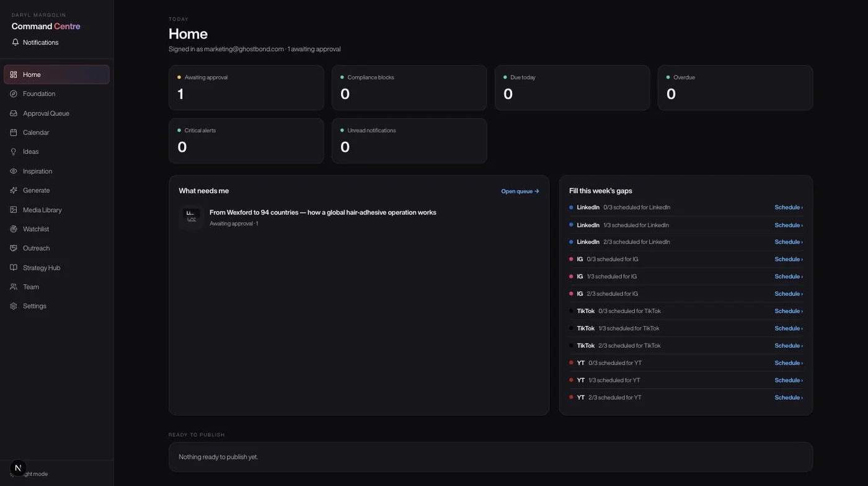The image size is (868, 486).
Task: Schedule the YT 2/3 gap
Action: [789, 397]
